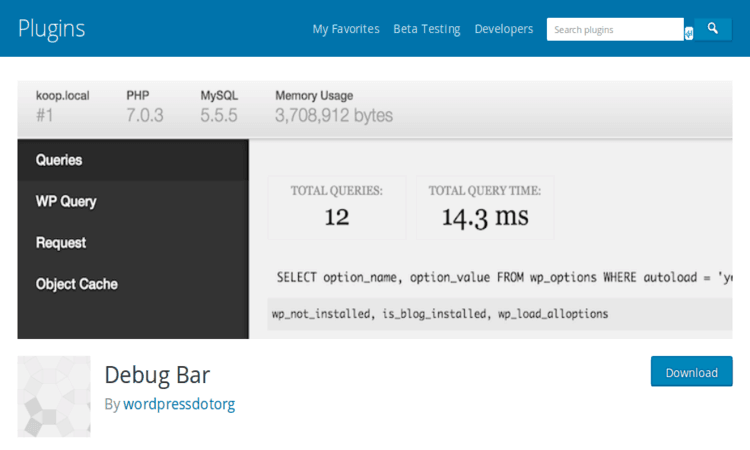Click the small icon inside search field edge
The height and width of the screenshot is (450, 750).
click(689, 33)
